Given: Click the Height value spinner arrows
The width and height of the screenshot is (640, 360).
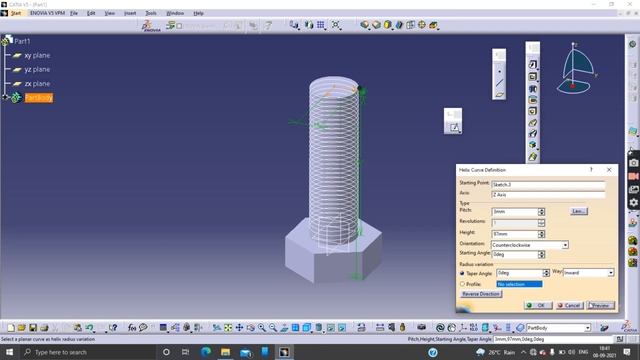Looking at the screenshot, I should [x=541, y=234].
